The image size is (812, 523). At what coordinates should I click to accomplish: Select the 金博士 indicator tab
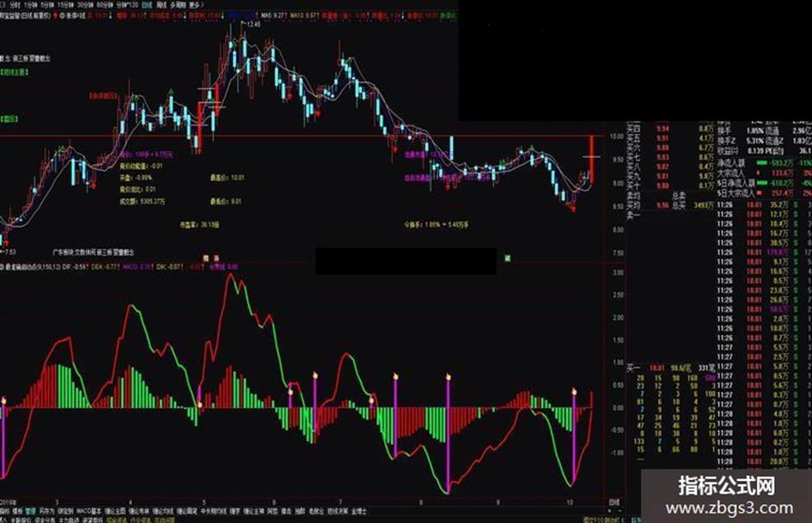click(x=358, y=511)
